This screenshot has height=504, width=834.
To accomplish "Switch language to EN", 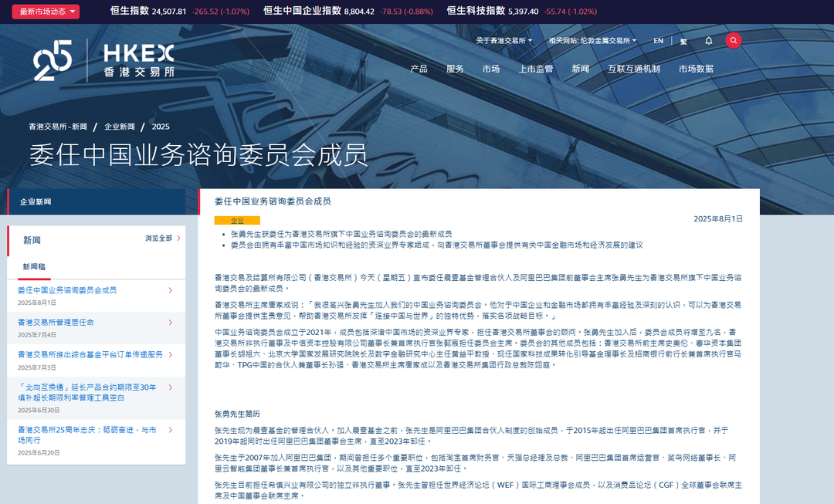I will pyautogui.click(x=659, y=40).
